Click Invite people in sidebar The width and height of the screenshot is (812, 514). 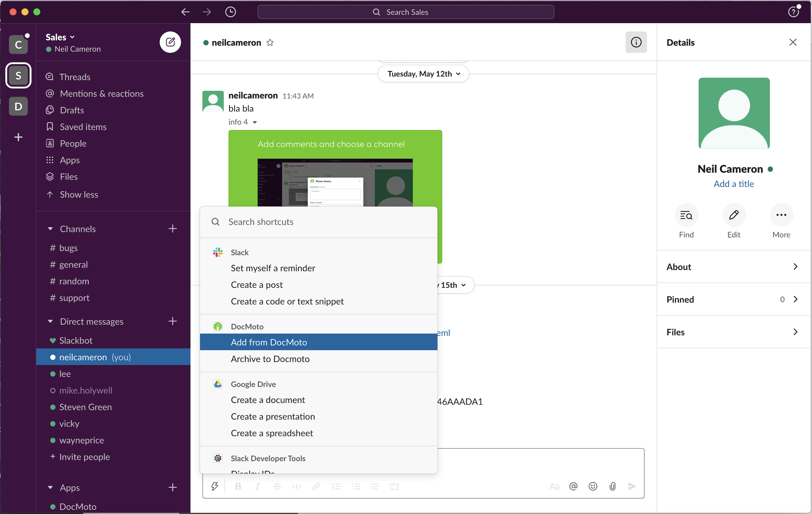point(84,457)
